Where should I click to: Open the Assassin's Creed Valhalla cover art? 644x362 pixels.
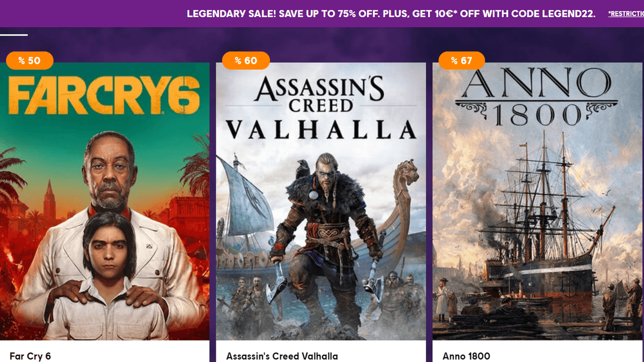click(321, 201)
